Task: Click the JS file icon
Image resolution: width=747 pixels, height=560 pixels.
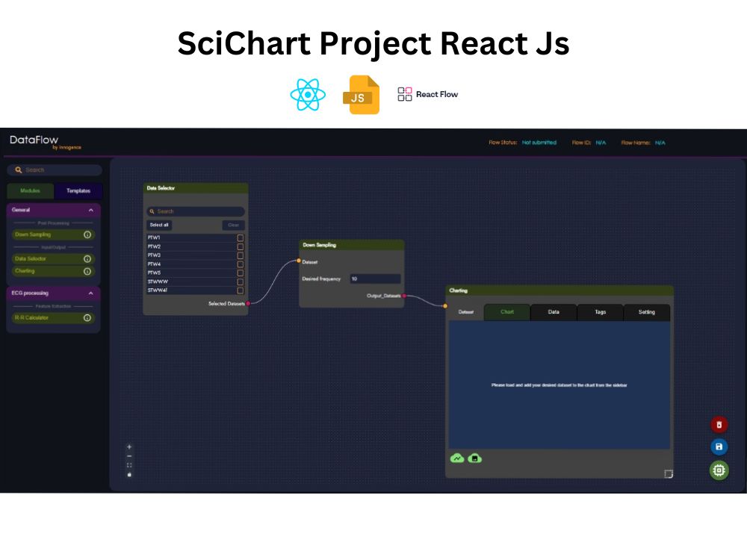Action: click(x=361, y=95)
